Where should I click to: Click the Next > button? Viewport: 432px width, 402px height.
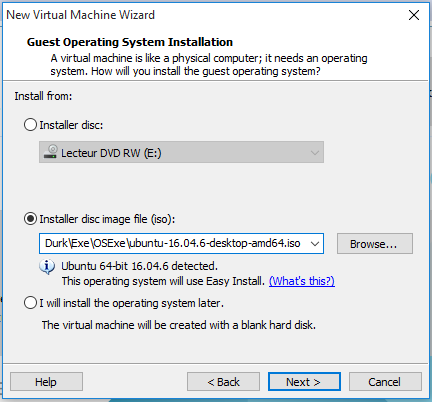[304, 382]
